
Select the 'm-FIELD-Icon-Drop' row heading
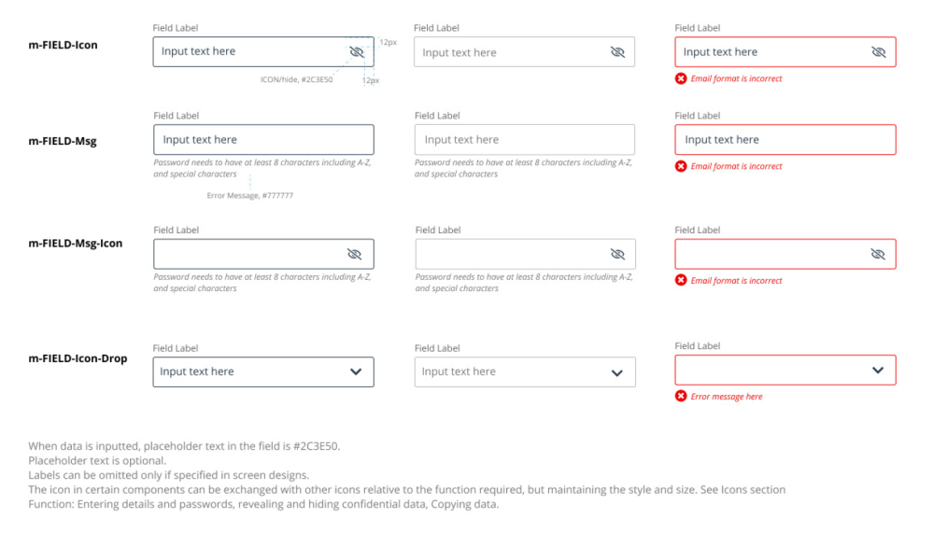pyautogui.click(x=78, y=358)
